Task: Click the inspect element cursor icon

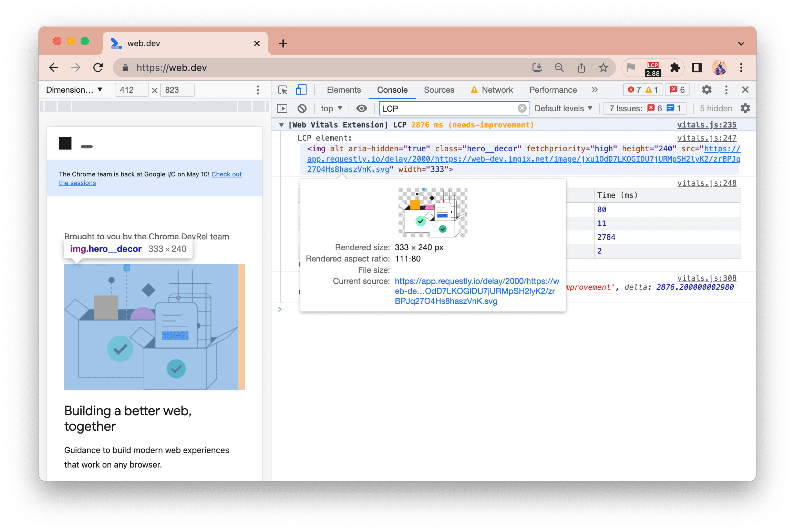Action: 283,90
